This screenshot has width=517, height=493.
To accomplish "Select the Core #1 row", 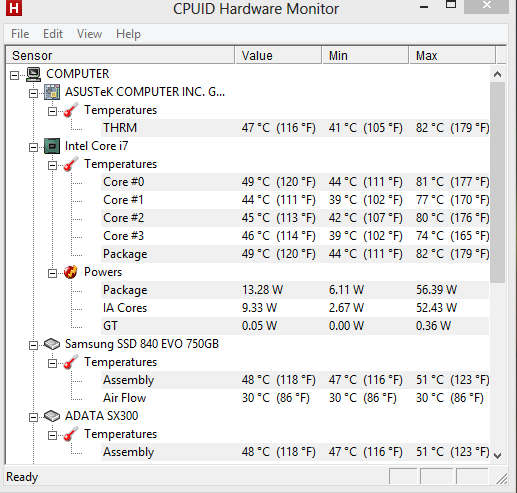I will tap(295, 200).
